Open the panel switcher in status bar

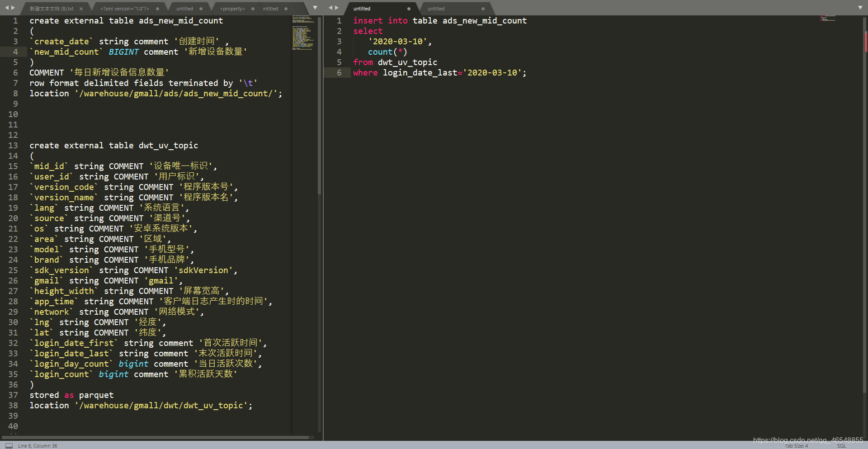pos(9,445)
